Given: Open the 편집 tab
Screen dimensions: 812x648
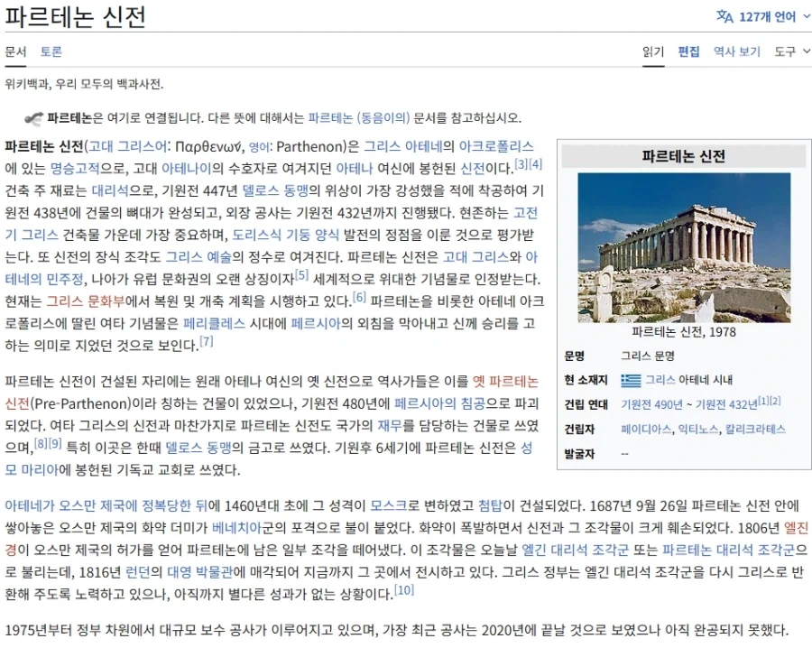Looking at the screenshot, I should tap(688, 51).
